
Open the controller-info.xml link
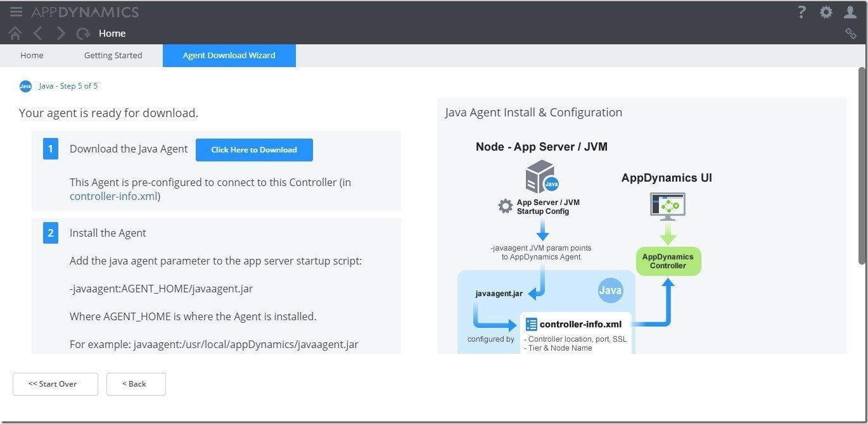[113, 196]
